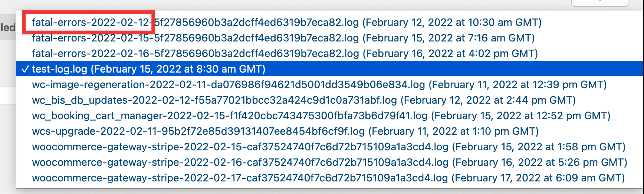This screenshot has height=194, width=644.
Task: Pick the wcs-upgrade-2022-02-11 log option
Action: 285,131
